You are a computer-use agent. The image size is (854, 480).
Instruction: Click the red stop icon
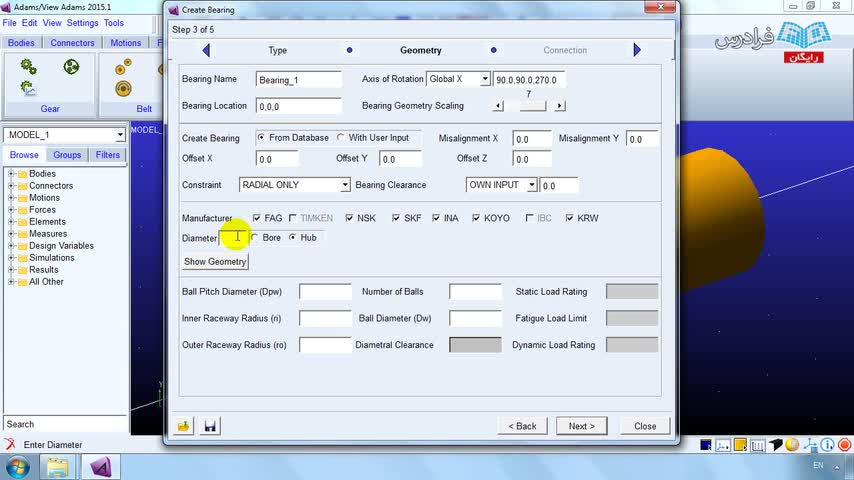(x=844, y=445)
